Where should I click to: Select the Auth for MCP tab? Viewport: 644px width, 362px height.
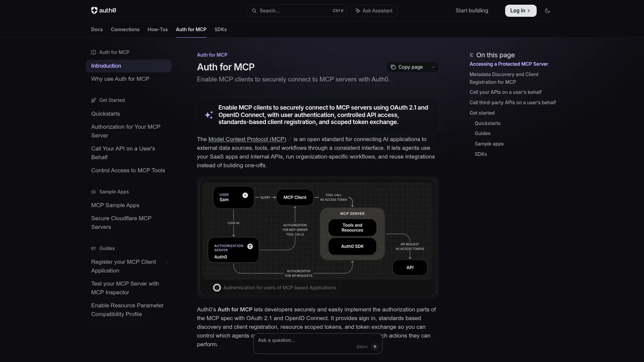[x=191, y=29]
